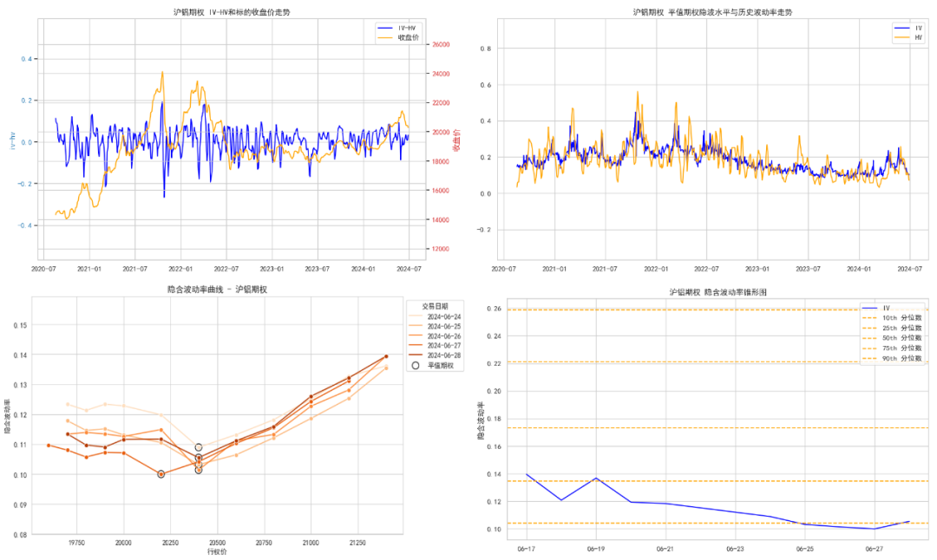The width and height of the screenshot is (937, 560).
Task: Click the strike tick "20250"
Action: point(170,544)
